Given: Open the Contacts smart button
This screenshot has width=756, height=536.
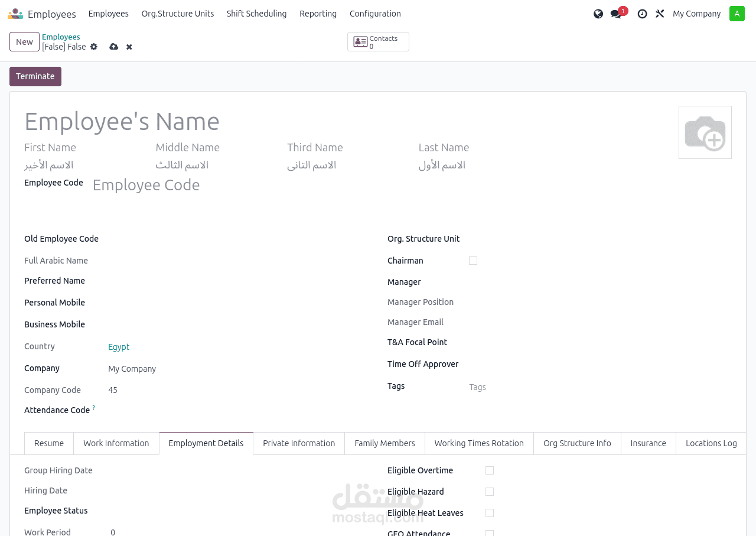Looking at the screenshot, I should pos(378,41).
